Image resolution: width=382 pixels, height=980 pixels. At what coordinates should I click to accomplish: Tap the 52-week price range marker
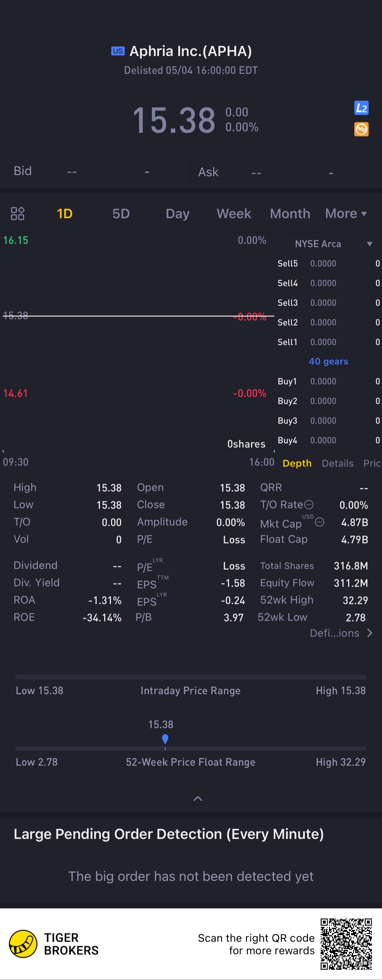[165, 739]
